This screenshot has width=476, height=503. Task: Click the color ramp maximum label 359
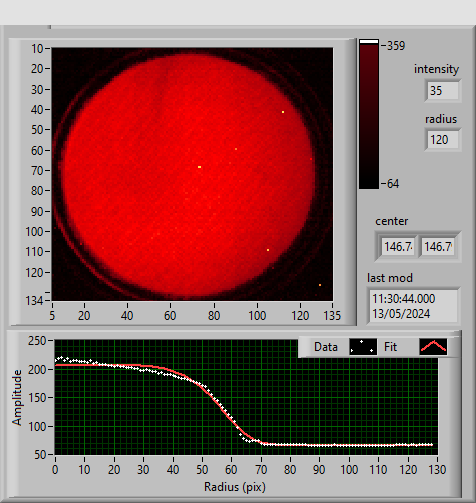[x=396, y=46]
